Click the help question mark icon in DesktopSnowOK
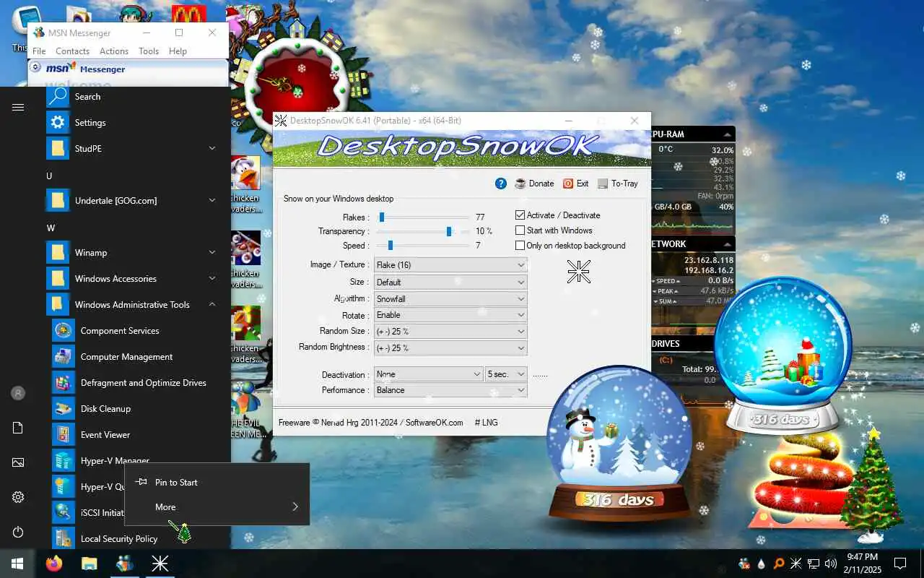The image size is (924, 578). coord(501,184)
